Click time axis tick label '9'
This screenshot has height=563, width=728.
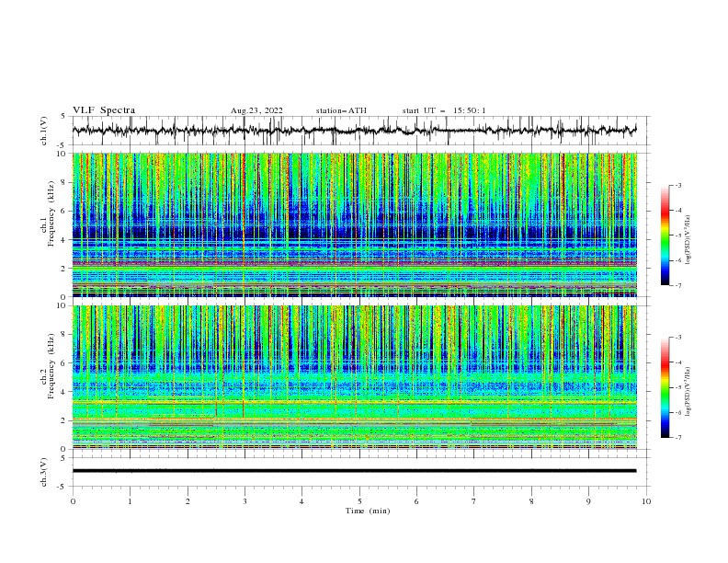point(588,501)
